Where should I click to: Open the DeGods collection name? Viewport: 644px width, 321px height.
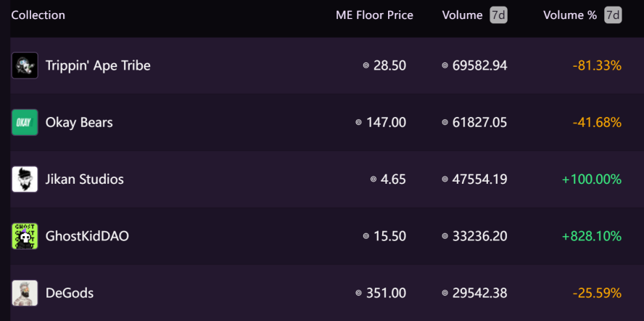(x=69, y=293)
